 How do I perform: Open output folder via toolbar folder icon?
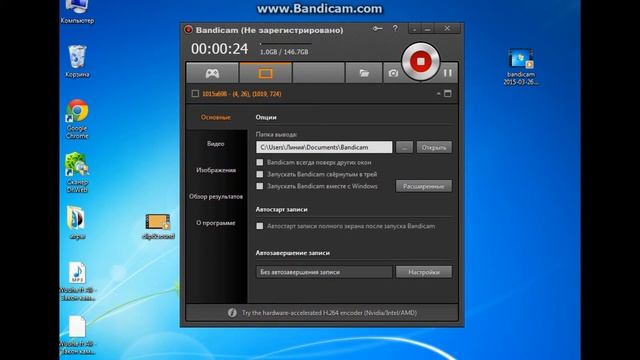pyautogui.click(x=364, y=73)
